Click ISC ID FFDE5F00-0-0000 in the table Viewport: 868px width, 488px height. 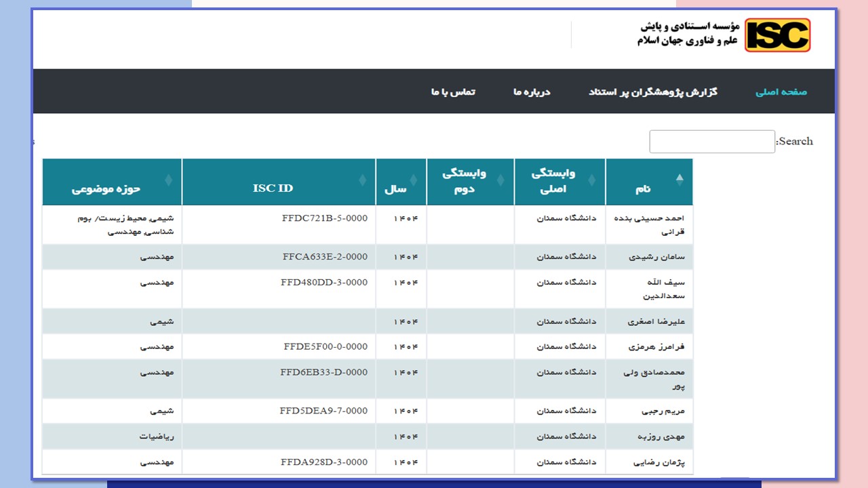(x=325, y=347)
